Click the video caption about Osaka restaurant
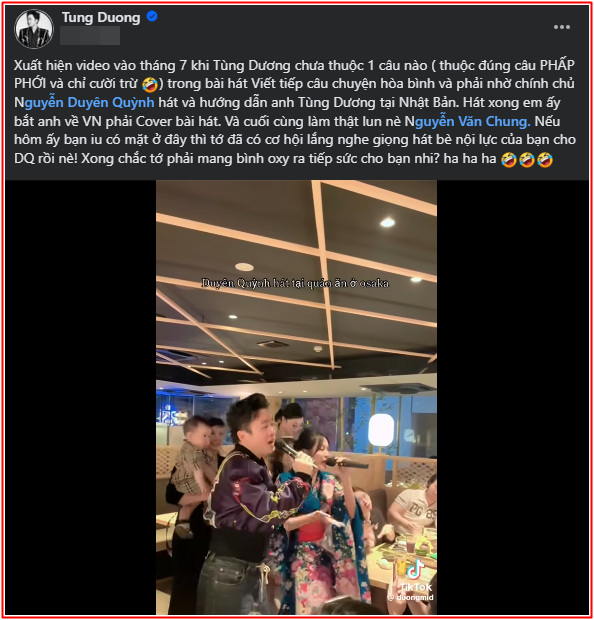The width and height of the screenshot is (594, 620). 295,283
